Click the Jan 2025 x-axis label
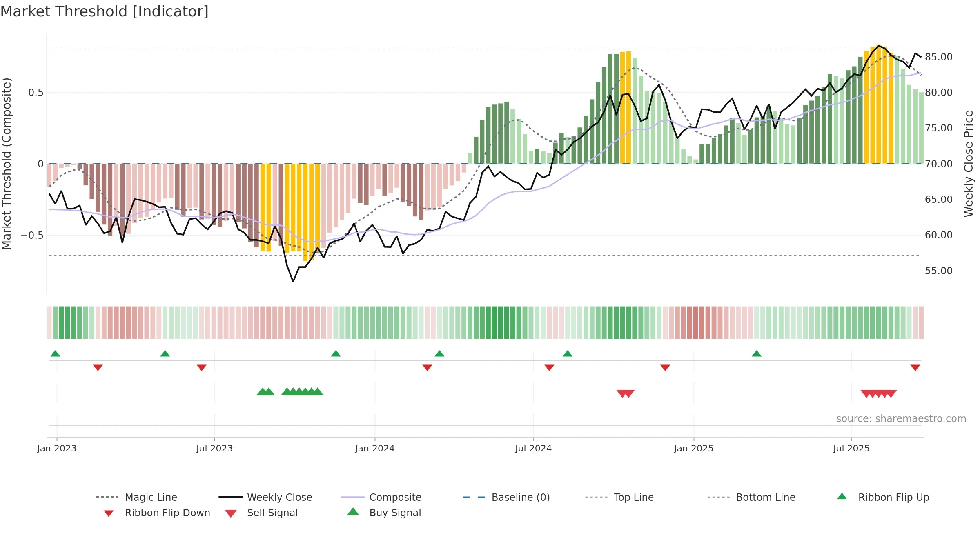 [x=694, y=448]
